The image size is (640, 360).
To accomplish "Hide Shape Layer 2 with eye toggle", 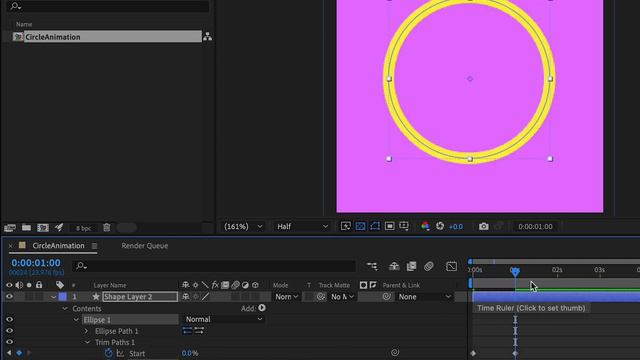I will pyautogui.click(x=9, y=297).
